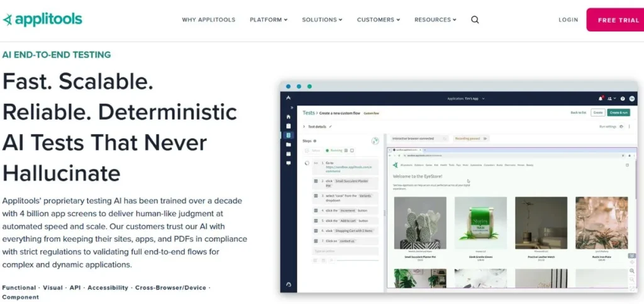The height and width of the screenshot is (304, 644).
Task: Click the clipboard icon in app sidebar
Action: click(288, 126)
